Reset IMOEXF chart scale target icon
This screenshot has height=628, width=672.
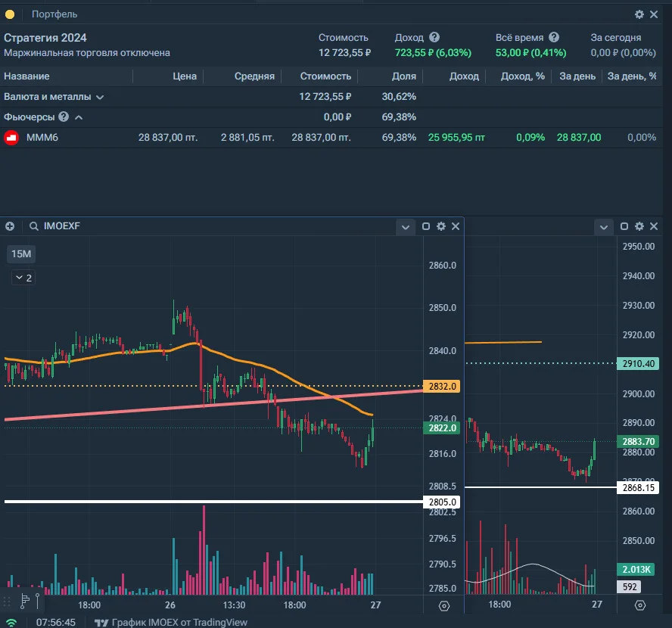click(444, 606)
